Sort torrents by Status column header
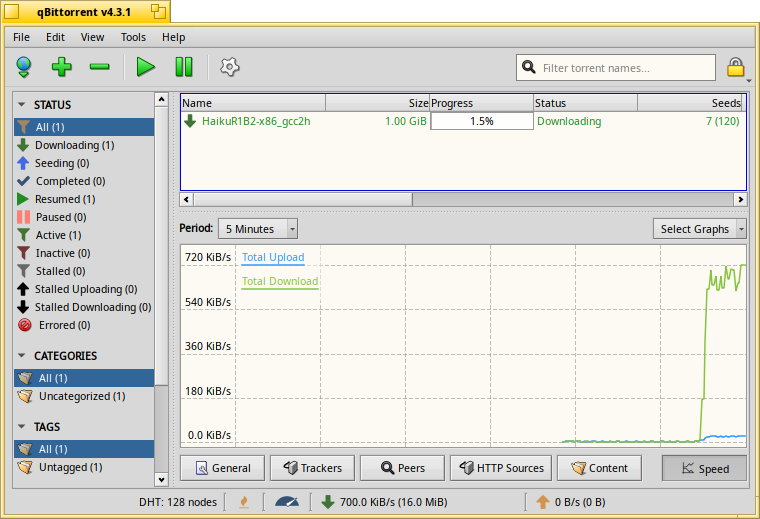 pyautogui.click(x=586, y=103)
